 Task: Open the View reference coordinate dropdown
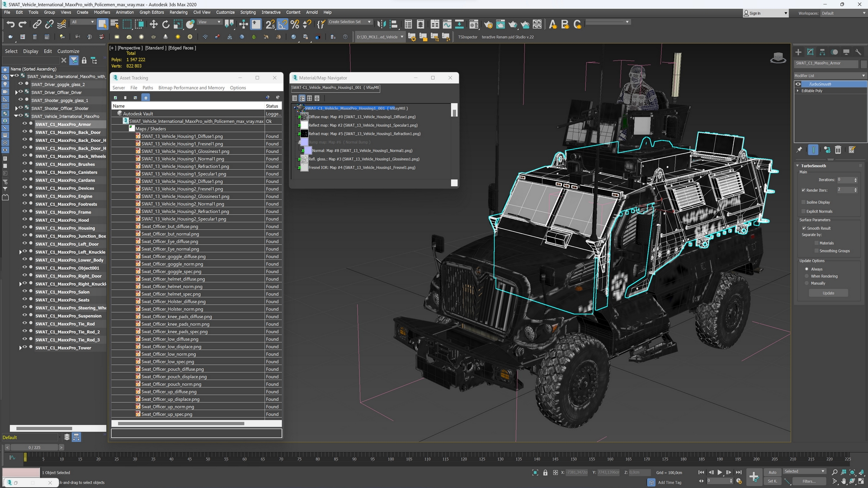click(210, 22)
